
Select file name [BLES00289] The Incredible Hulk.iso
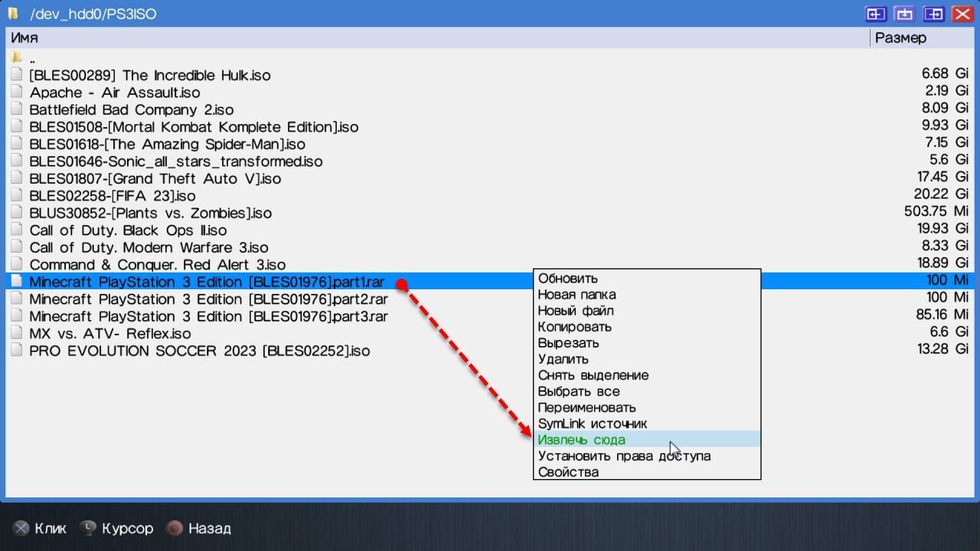(150, 75)
